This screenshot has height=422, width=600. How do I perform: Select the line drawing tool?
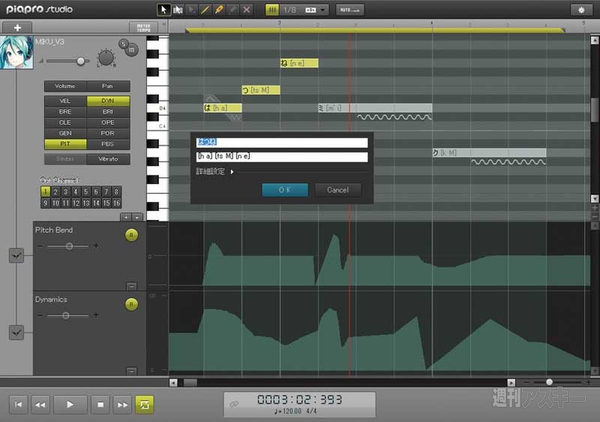click(x=205, y=10)
